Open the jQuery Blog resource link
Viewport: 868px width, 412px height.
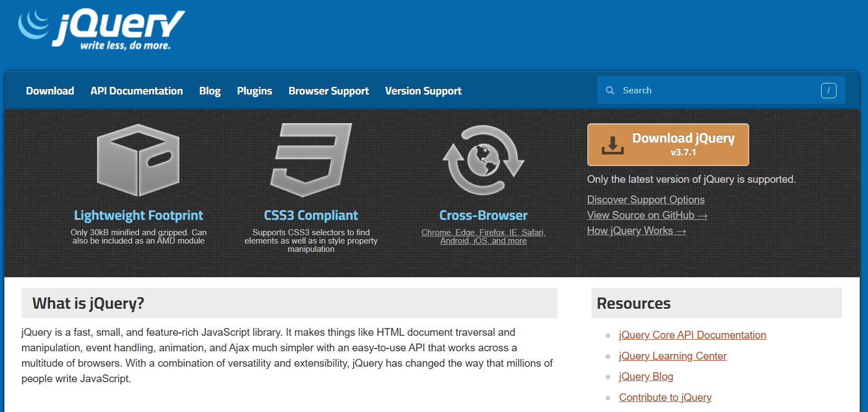646,377
